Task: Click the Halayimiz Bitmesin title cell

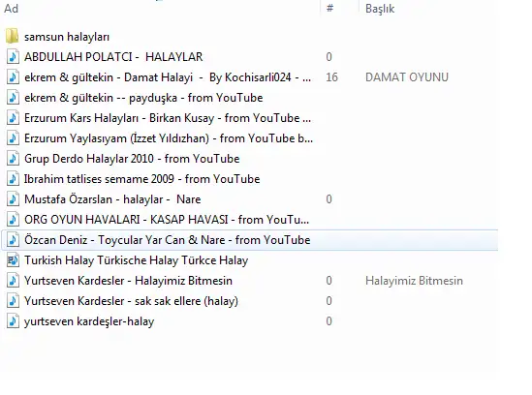Action: [x=414, y=281]
